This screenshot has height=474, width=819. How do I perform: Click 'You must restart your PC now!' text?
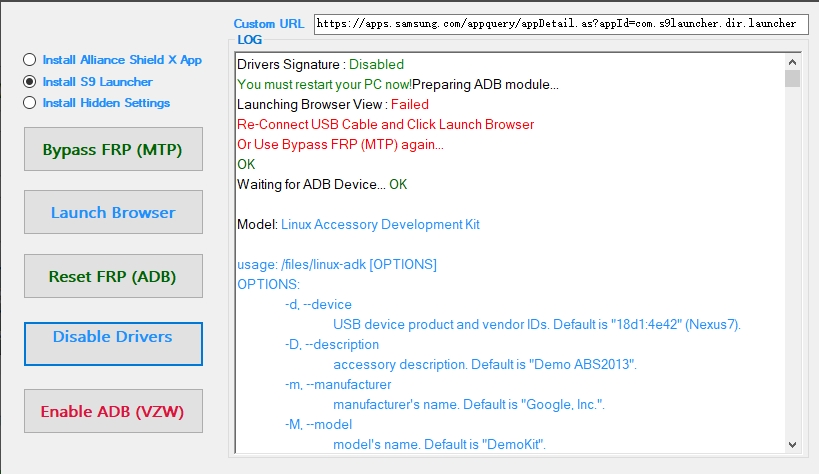pyautogui.click(x=324, y=85)
